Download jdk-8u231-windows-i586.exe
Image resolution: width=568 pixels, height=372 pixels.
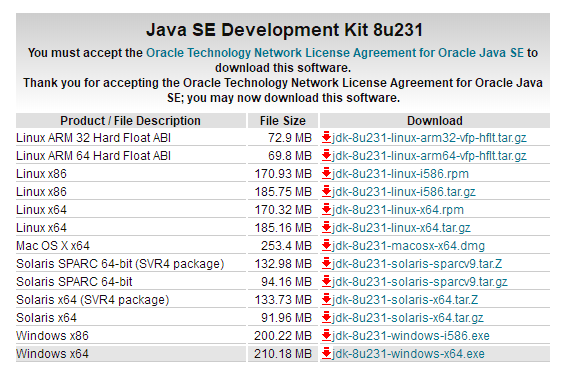coord(411,336)
